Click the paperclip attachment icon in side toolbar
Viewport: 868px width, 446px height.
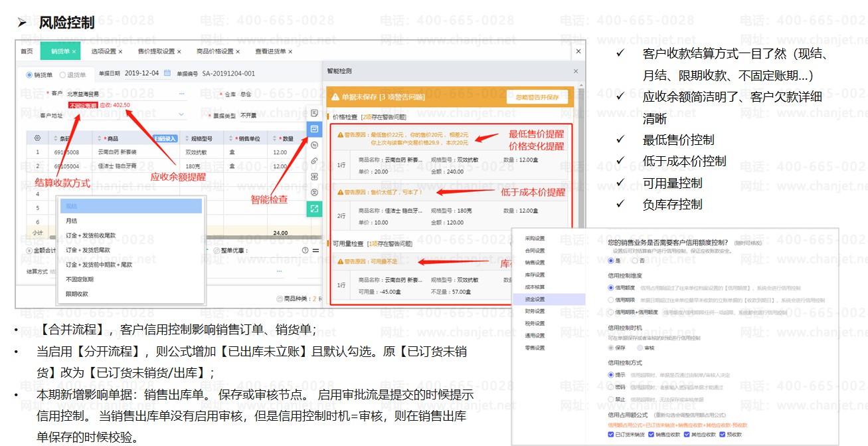[x=314, y=161]
